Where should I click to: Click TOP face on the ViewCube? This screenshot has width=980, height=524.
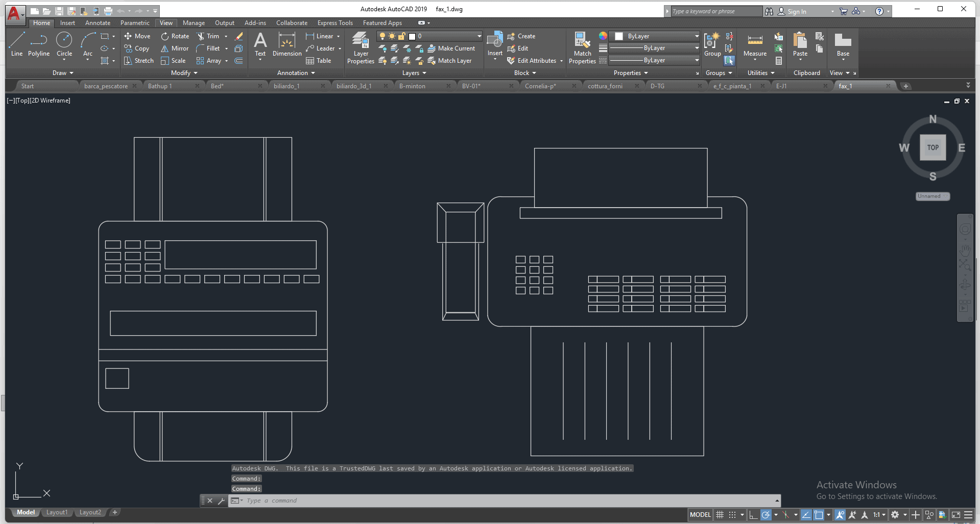click(933, 147)
